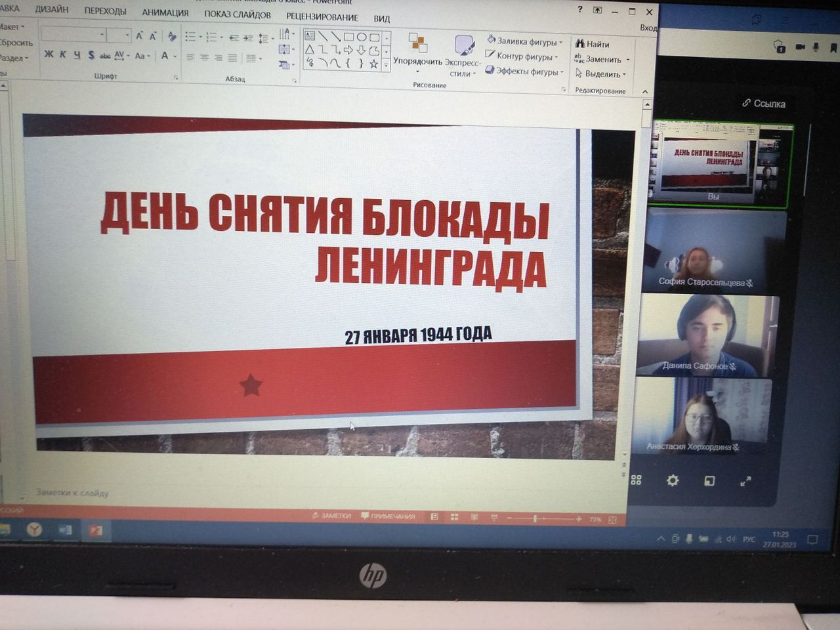Viewport: 840px width, 630px height.
Task: Open ПРИМЕЧАНИЯ comments pane
Action: pyautogui.click(x=388, y=516)
